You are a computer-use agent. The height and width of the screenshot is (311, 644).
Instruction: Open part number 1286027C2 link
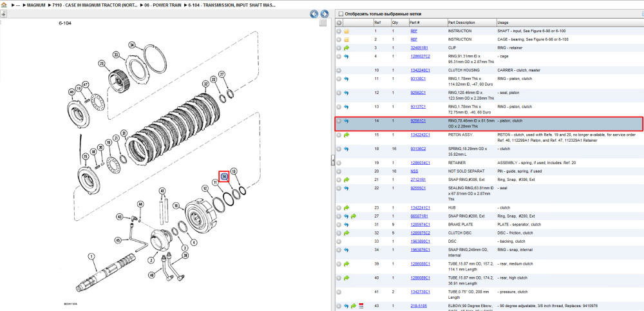(419, 56)
